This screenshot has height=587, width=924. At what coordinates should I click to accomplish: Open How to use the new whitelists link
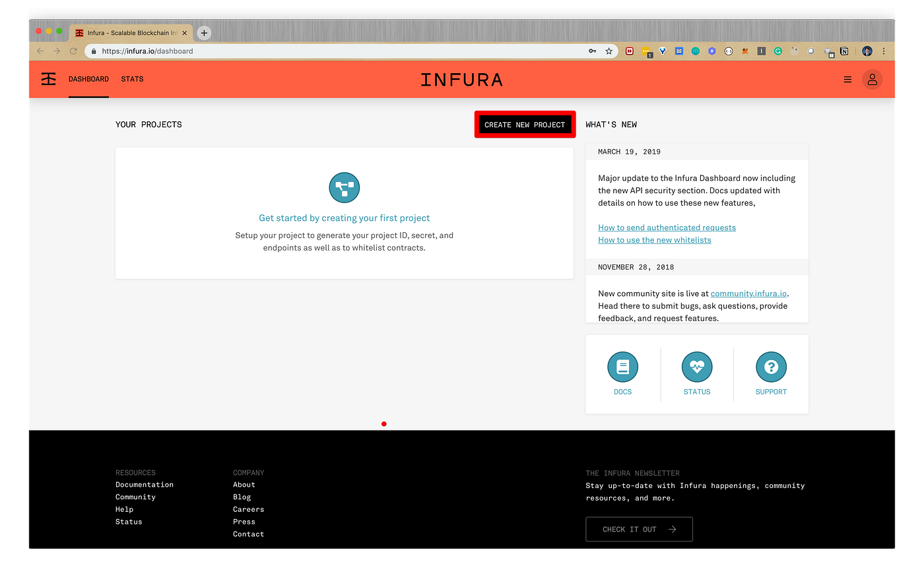655,240
